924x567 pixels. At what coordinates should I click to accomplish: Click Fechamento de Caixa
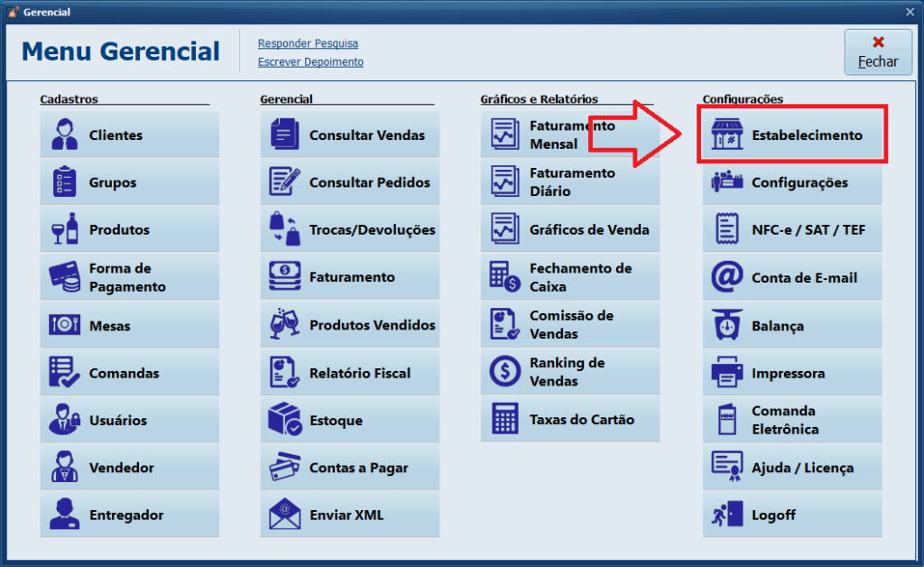pyautogui.click(x=570, y=276)
